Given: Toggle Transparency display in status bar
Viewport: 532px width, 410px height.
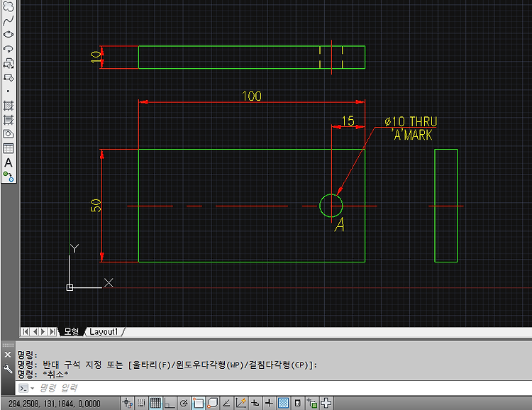Looking at the screenshot, I should pos(283,403).
